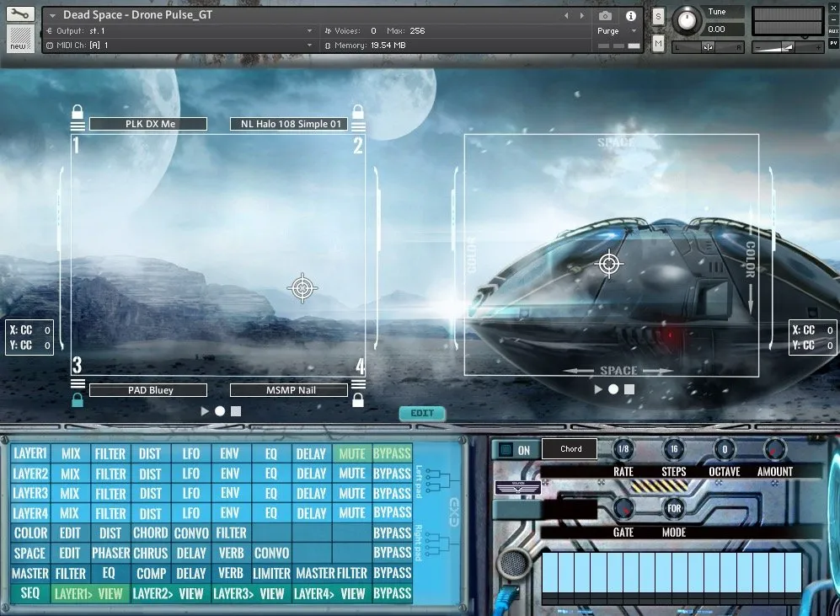Stop the right pad motion playback
Image resolution: width=840 pixels, height=616 pixels.
click(629, 389)
